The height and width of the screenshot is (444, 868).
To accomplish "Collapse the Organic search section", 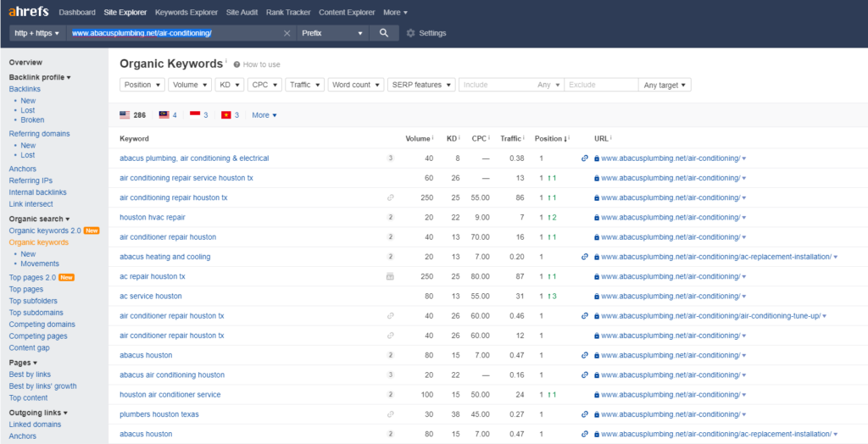I will [40, 219].
